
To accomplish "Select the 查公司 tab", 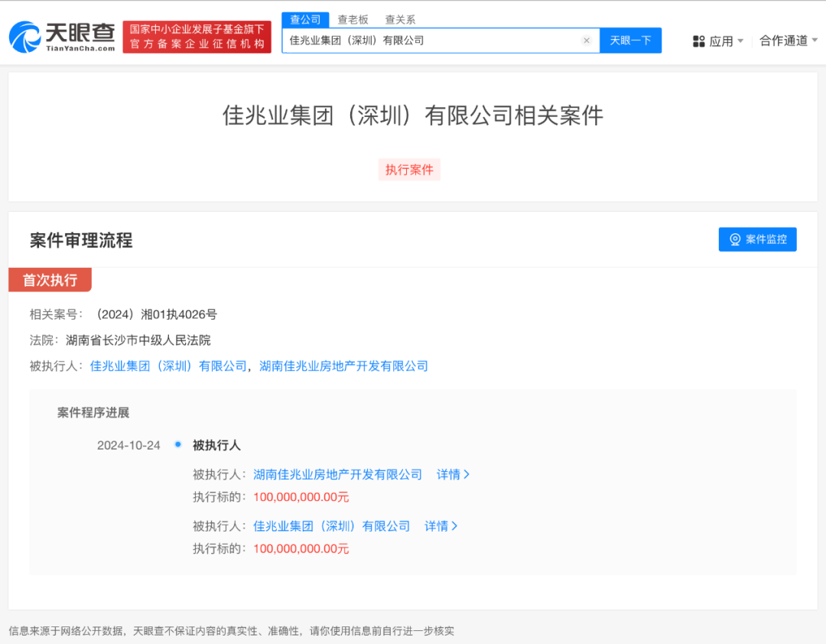I will point(305,19).
